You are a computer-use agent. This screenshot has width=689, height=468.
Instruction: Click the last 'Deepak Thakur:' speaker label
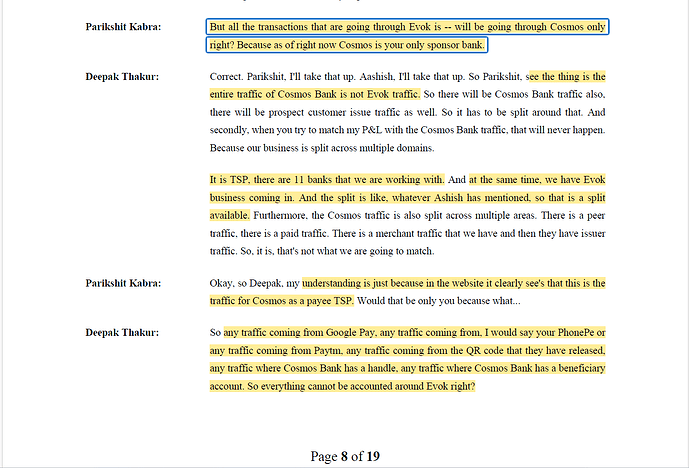(x=122, y=332)
